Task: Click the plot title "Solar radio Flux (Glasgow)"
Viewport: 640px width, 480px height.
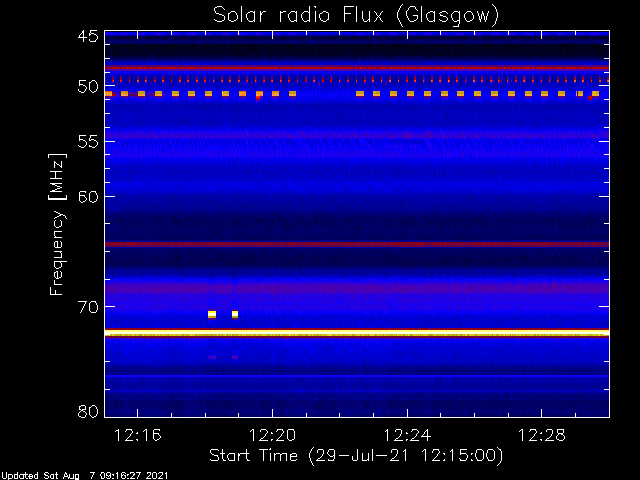Action: pyautogui.click(x=356, y=15)
